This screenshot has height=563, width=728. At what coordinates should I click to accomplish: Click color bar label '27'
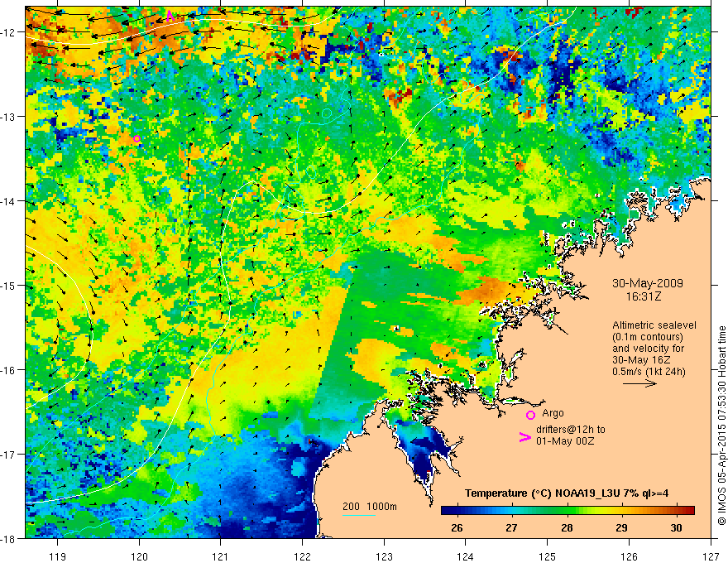tap(511, 527)
